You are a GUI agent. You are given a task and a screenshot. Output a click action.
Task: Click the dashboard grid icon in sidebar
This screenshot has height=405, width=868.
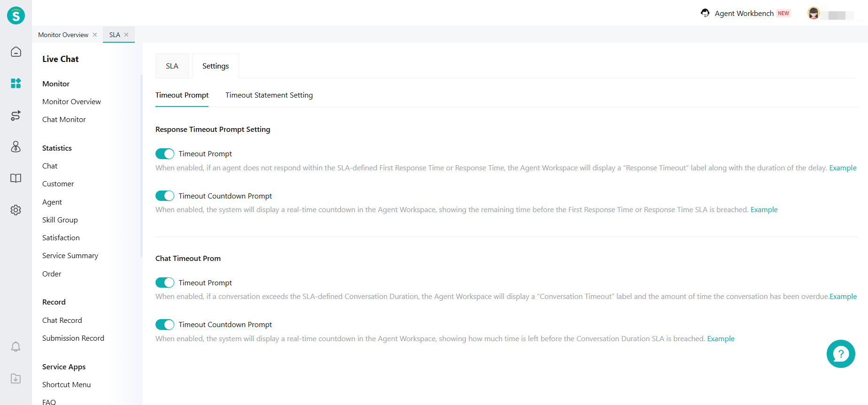[16, 84]
